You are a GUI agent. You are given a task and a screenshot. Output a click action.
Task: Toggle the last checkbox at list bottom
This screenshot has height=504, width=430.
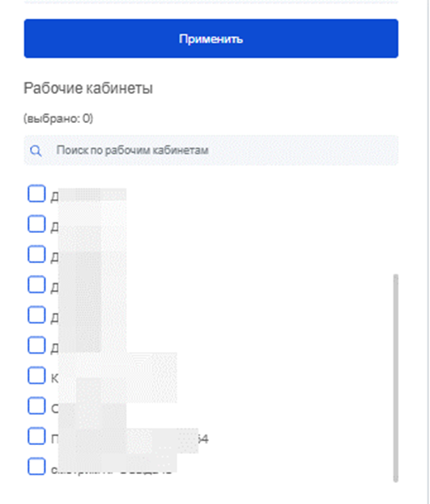point(36,466)
